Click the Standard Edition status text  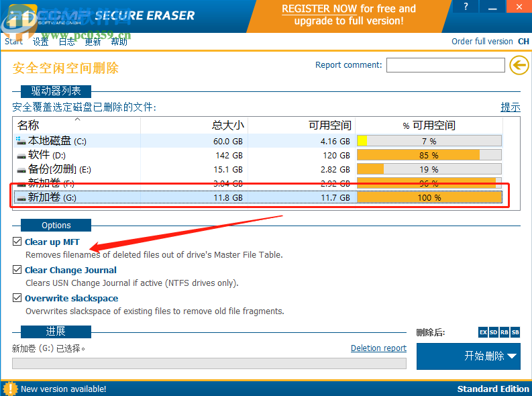point(493,389)
